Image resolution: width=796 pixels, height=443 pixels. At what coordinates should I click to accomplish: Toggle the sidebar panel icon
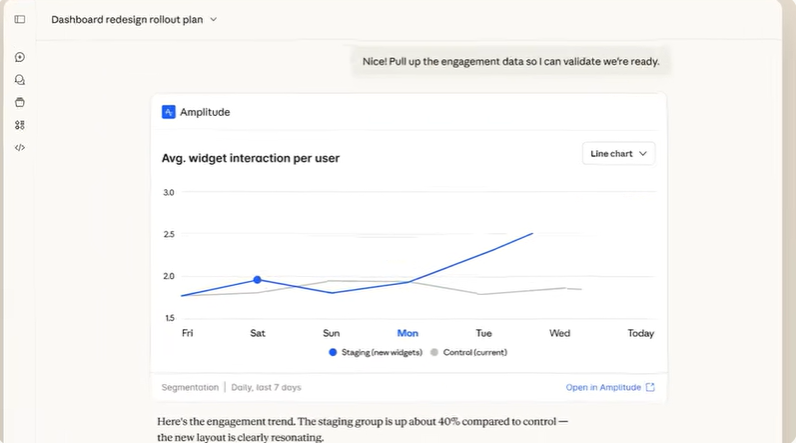[20, 19]
